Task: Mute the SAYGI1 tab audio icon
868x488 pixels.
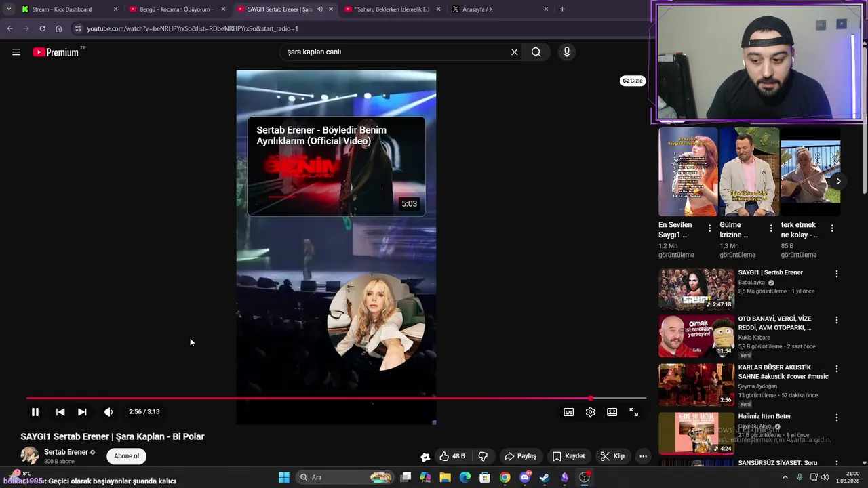Action: click(x=319, y=9)
